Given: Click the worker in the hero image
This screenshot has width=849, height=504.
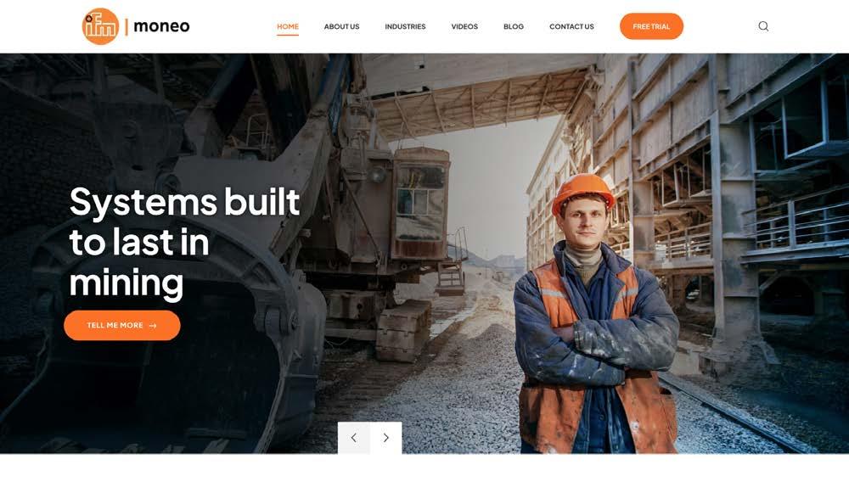Looking at the screenshot, I should 594,314.
